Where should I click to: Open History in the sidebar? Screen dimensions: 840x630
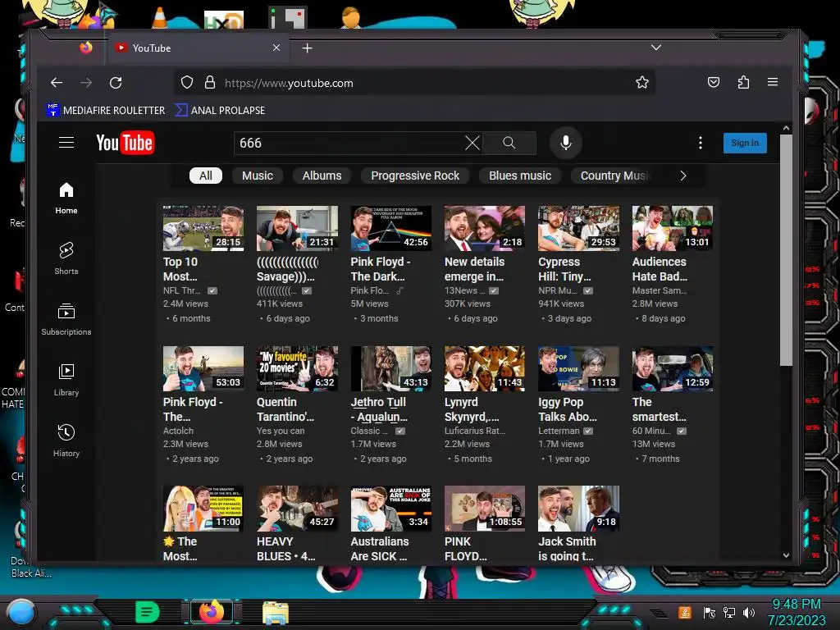click(x=66, y=441)
